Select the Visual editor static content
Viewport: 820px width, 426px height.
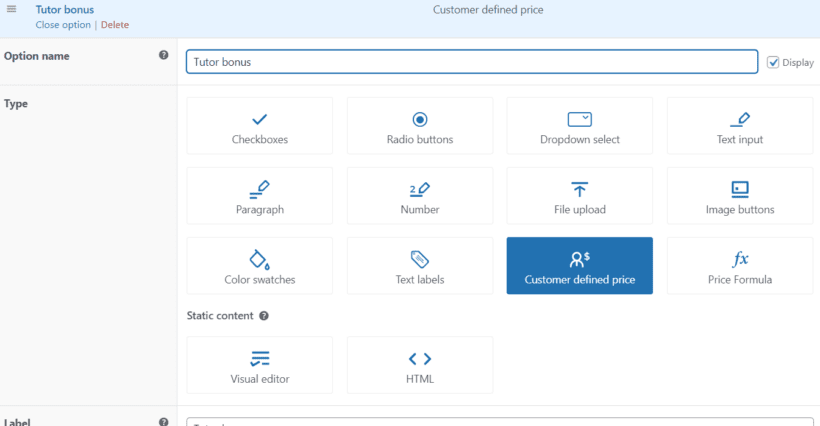click(x=259, y=365)
